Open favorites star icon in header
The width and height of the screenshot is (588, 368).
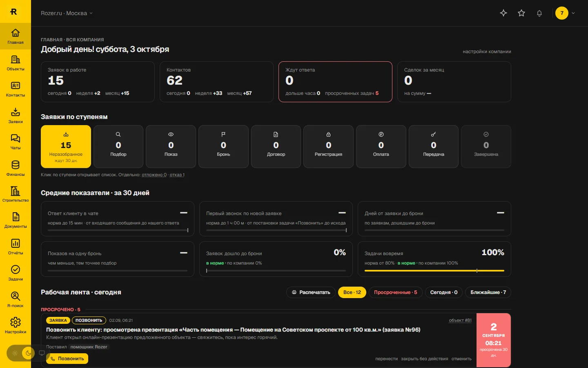coord(521,13)
